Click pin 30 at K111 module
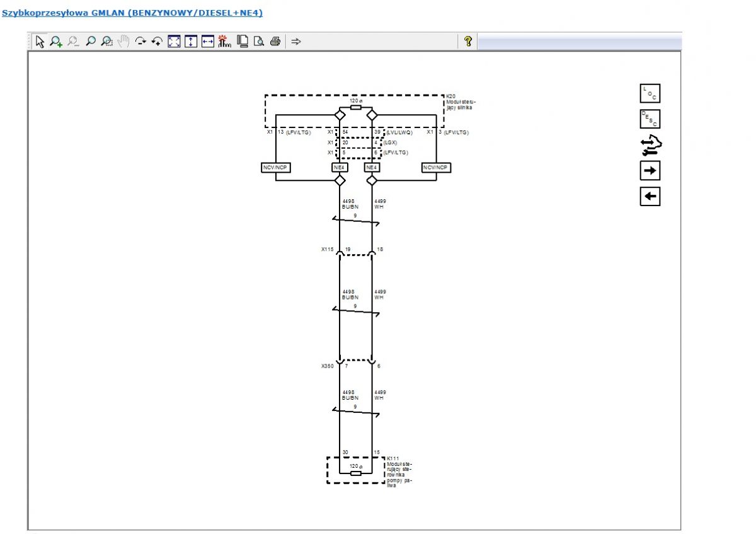Viewport: 756px width, 534px height. point(345,452)
